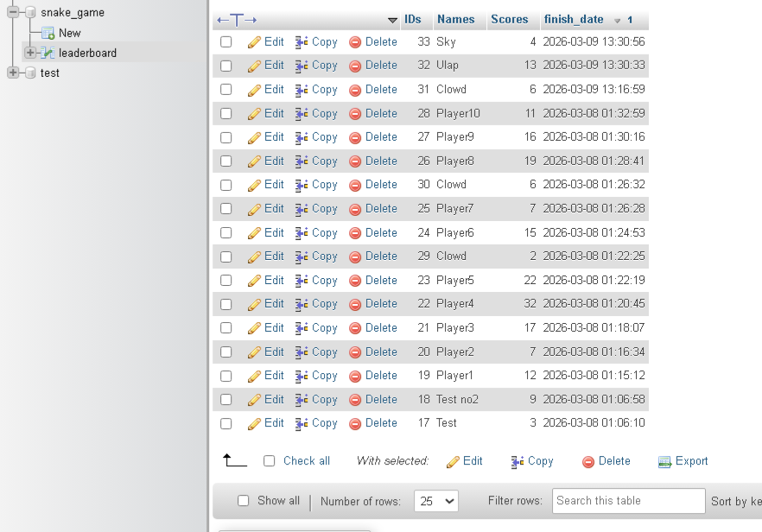Click the pencil icon in ID 30 row
762x532 pixels.
tap(254, 185)
